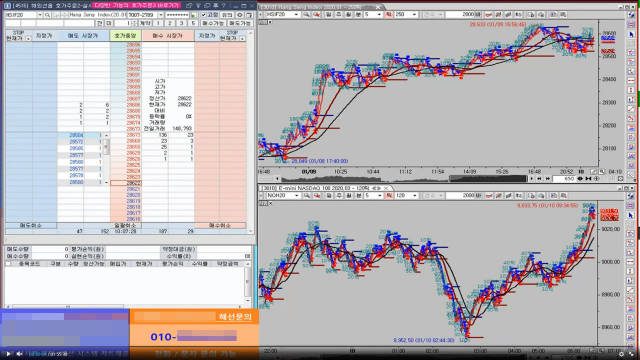Open the NQH20 symbol dropdown on NASDAQ chart
Image resolution: width=640 pixels, height=360 pixels.
(296, 196)
